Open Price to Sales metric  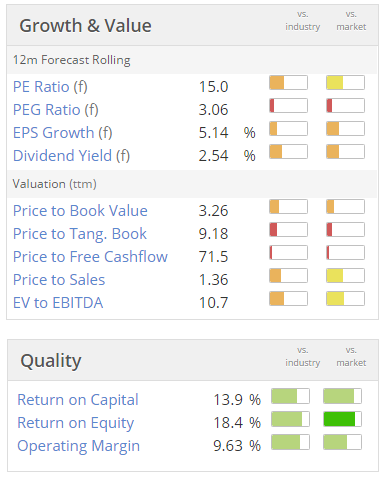click(59, 280)
